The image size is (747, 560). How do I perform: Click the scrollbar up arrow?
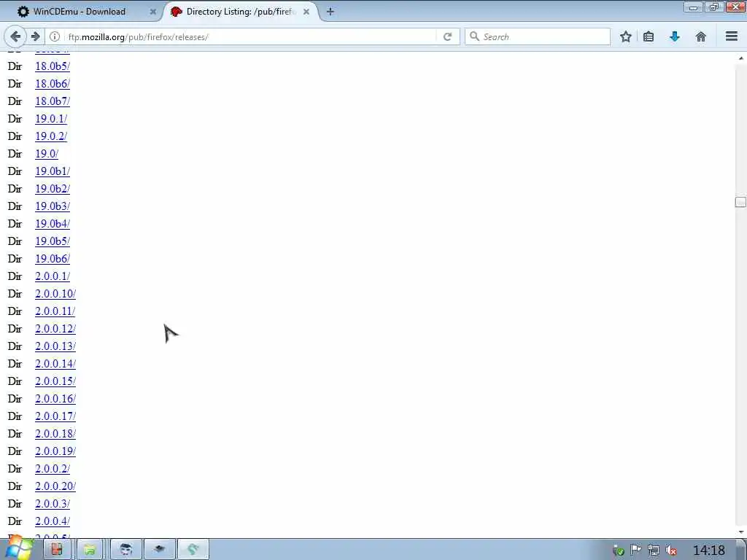click(x=741, y=58)
